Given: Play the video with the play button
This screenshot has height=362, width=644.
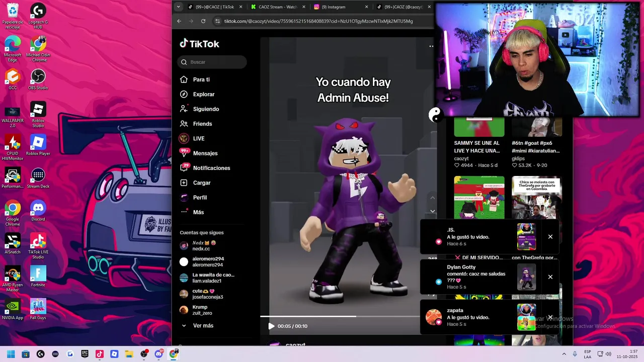Looking at the screenshot, I should tap(271, 326).
